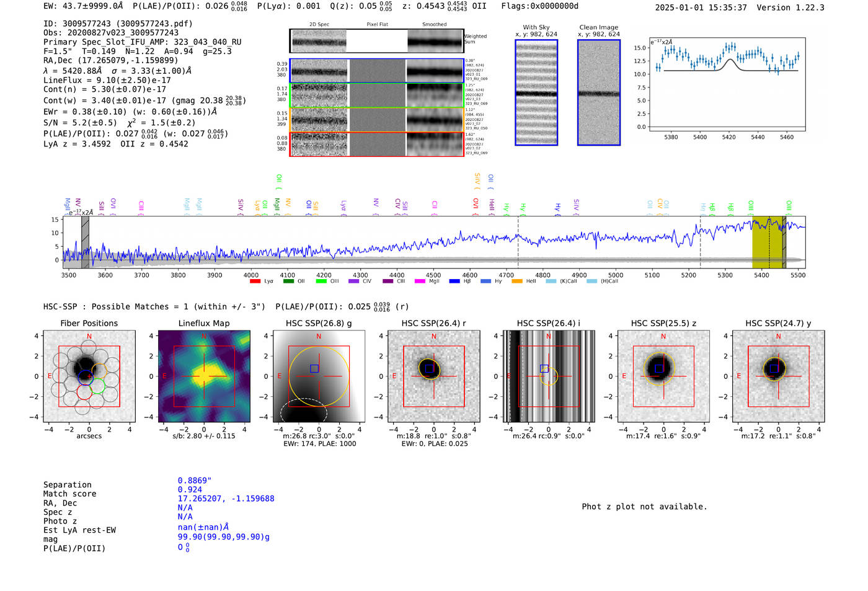Select the red-bordered 2D spectrum row
The height and width of the screenshot is (591, 868).
pos(377,144)
